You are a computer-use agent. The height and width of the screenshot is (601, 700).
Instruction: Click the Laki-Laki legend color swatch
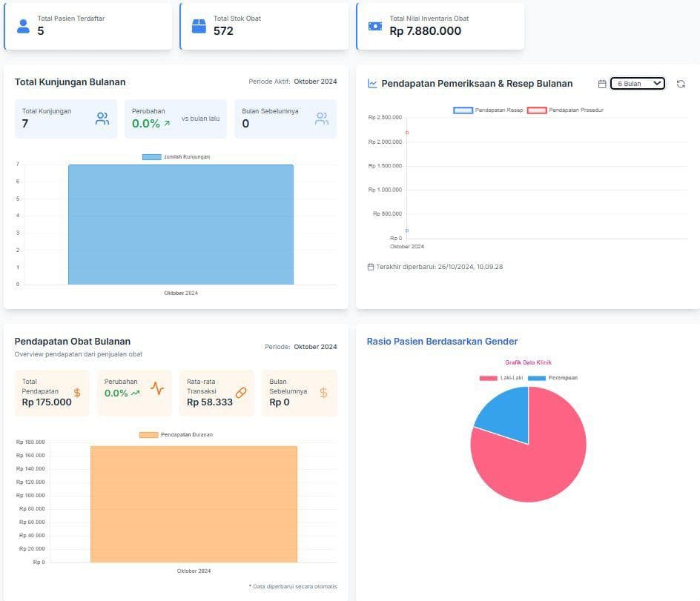point(488,378)
